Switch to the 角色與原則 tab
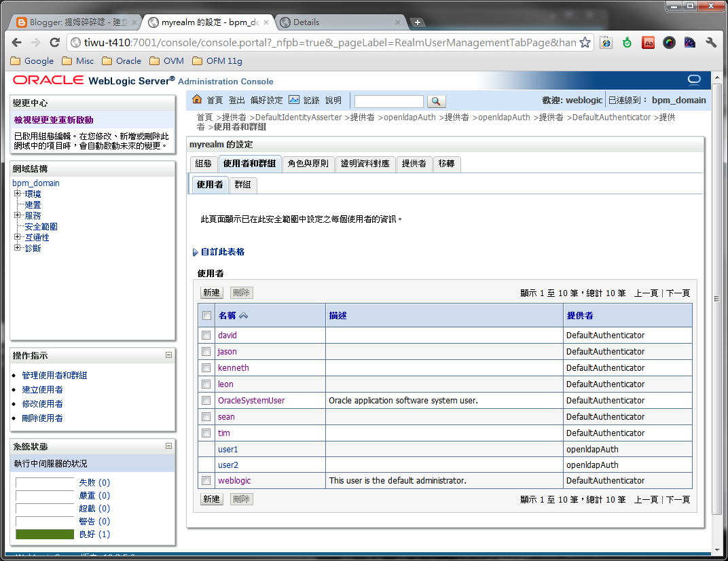 point(308,164)
